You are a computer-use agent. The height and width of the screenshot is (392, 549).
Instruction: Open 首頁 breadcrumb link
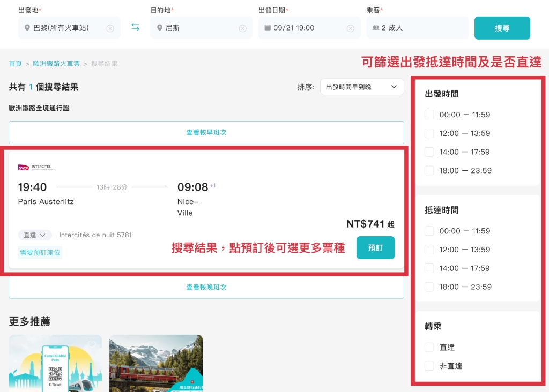coord(16,64)
